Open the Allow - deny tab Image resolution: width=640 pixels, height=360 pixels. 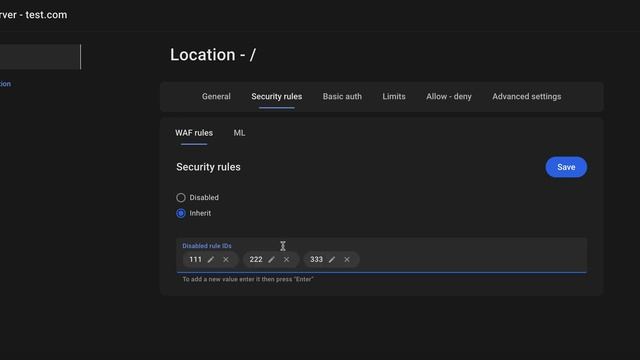(x=449, y=97)
